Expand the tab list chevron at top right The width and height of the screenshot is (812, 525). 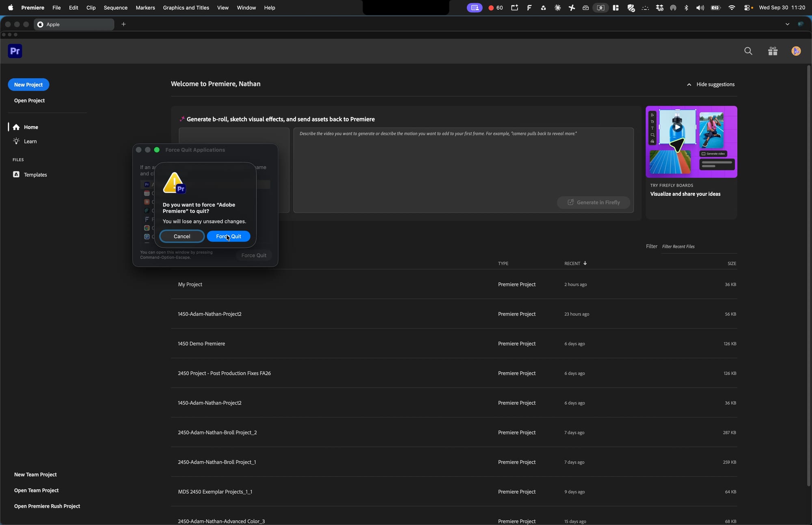tap(787, 24)
